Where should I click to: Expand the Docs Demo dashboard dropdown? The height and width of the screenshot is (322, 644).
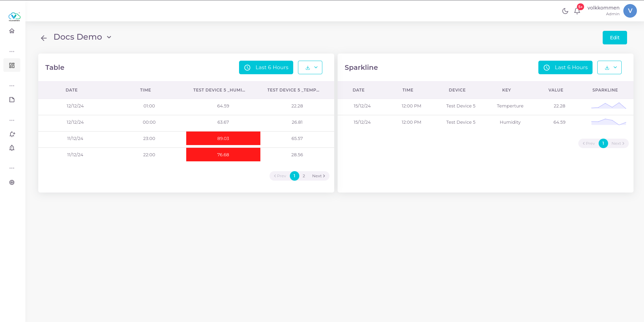(x=109, y=37)
